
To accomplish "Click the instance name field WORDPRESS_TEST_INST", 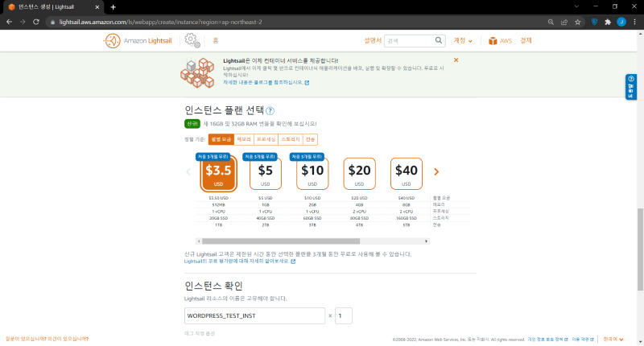I will point(254,315).
